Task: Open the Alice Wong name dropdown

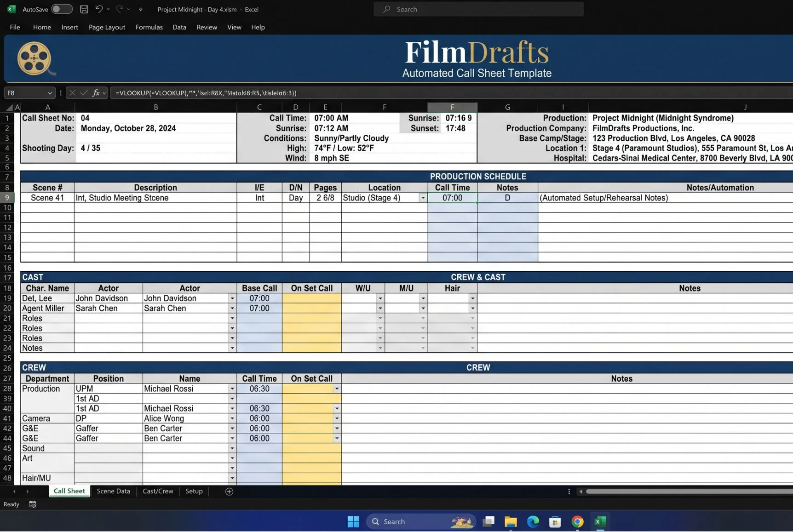Action: click(232, 418)
